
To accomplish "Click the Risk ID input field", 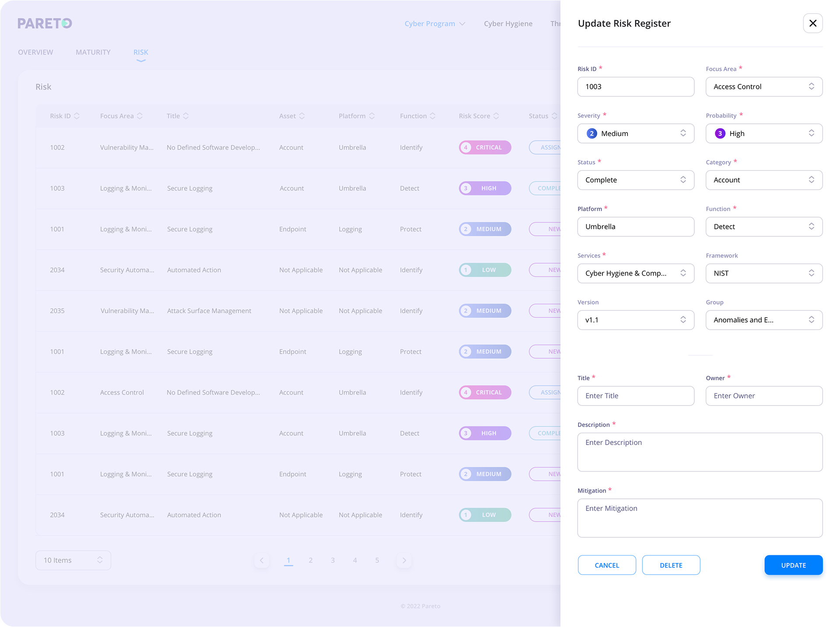I will (x=636, y=87).
